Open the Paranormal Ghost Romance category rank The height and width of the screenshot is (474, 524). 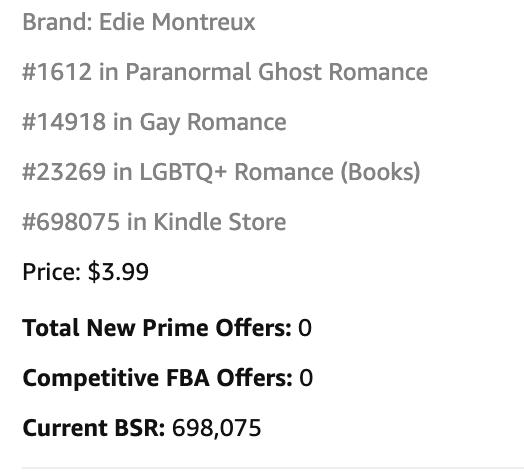[x=225, y=72]
